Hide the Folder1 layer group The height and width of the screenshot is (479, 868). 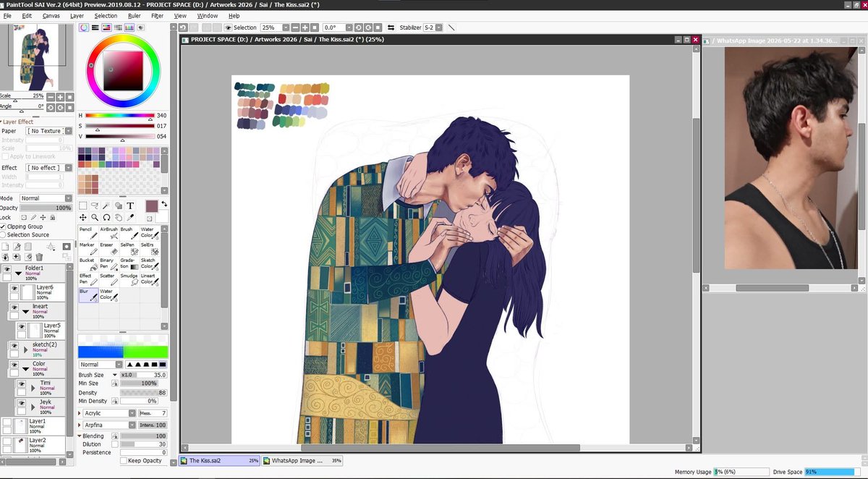[x=7, y=268]
